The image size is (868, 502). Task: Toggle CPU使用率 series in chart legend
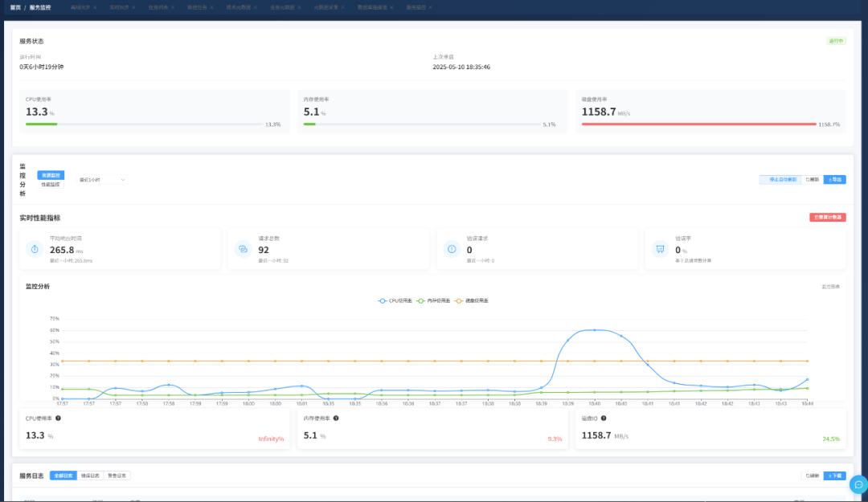pyautogui.click(x=395, y=301)
